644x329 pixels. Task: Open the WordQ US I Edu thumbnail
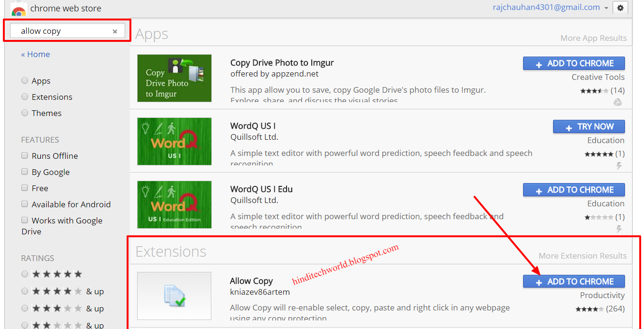pos(174,204)
